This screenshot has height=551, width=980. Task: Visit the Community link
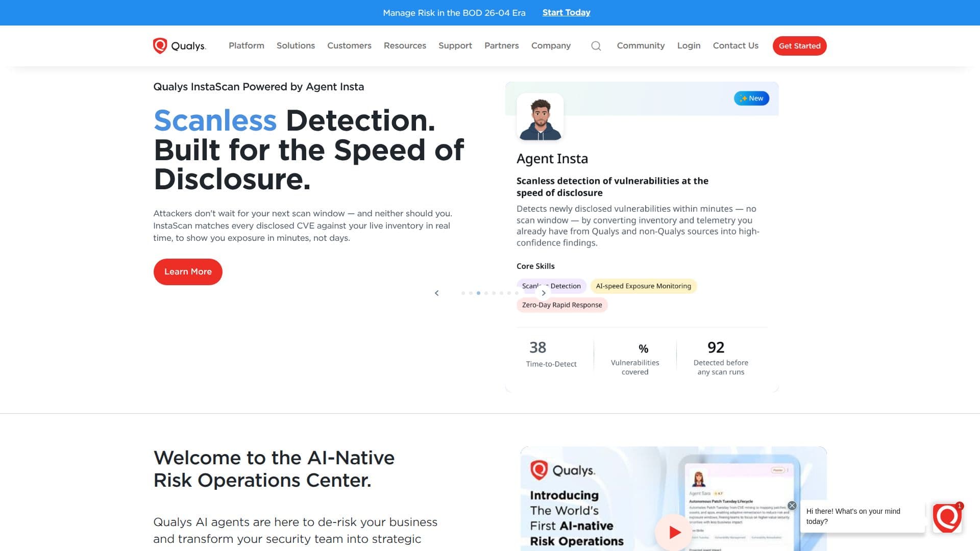coord(641,45)
